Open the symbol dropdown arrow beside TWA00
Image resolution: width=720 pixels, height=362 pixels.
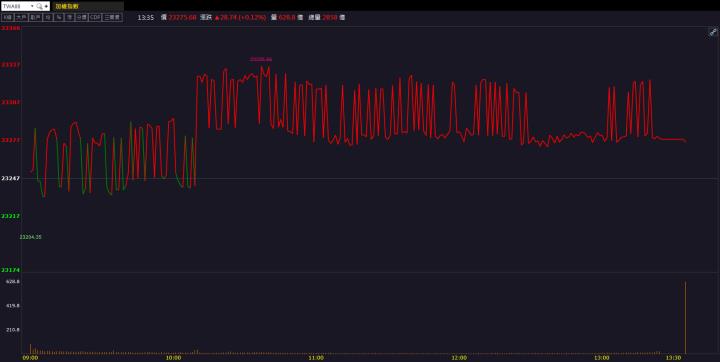click(32, 6)
